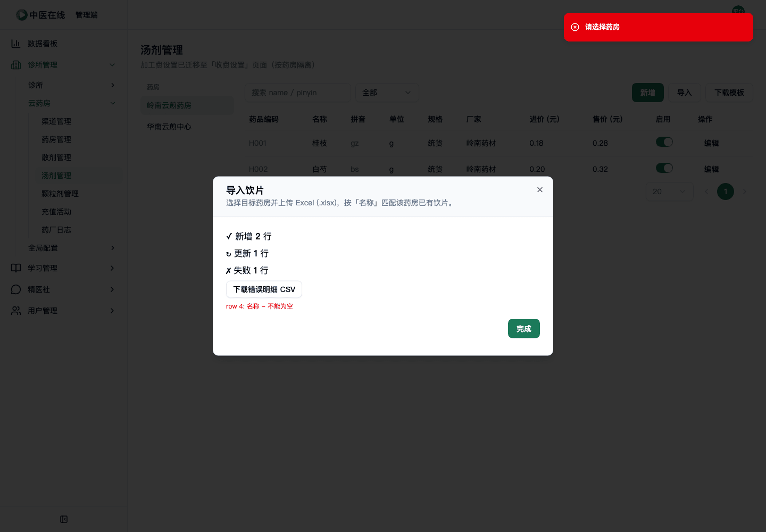The height and width of the screenshot is (532, 766).
Task: Click the 导入饮片 dialog title
Action: 245,190
